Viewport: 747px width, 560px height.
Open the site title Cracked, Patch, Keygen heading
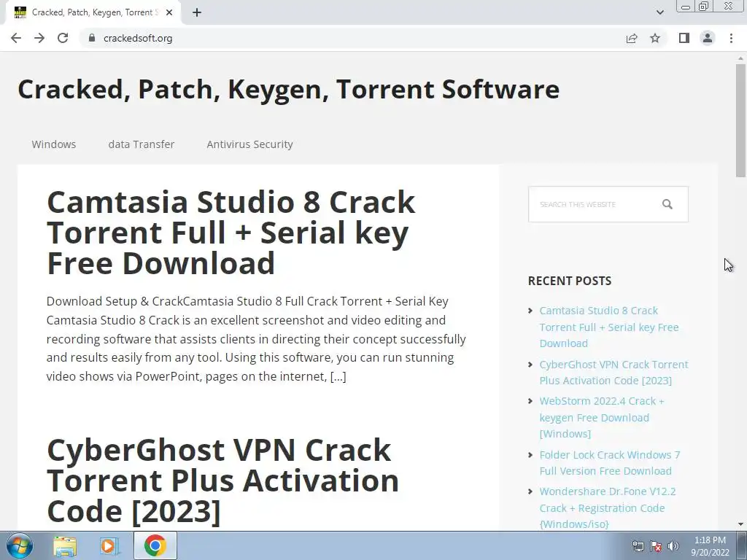(289, 90)
